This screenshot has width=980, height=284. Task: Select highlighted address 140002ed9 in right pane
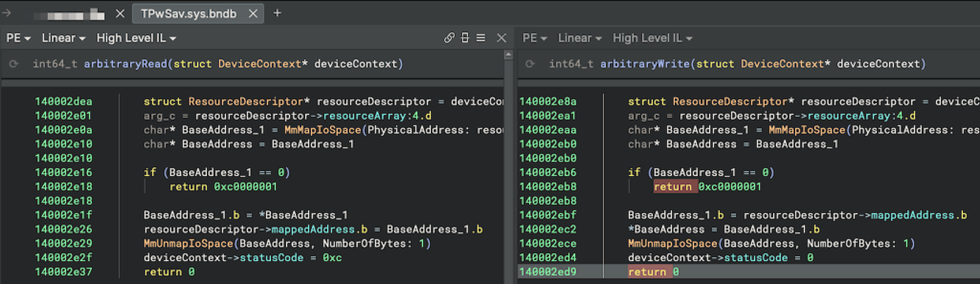click(x=548, y=272)
